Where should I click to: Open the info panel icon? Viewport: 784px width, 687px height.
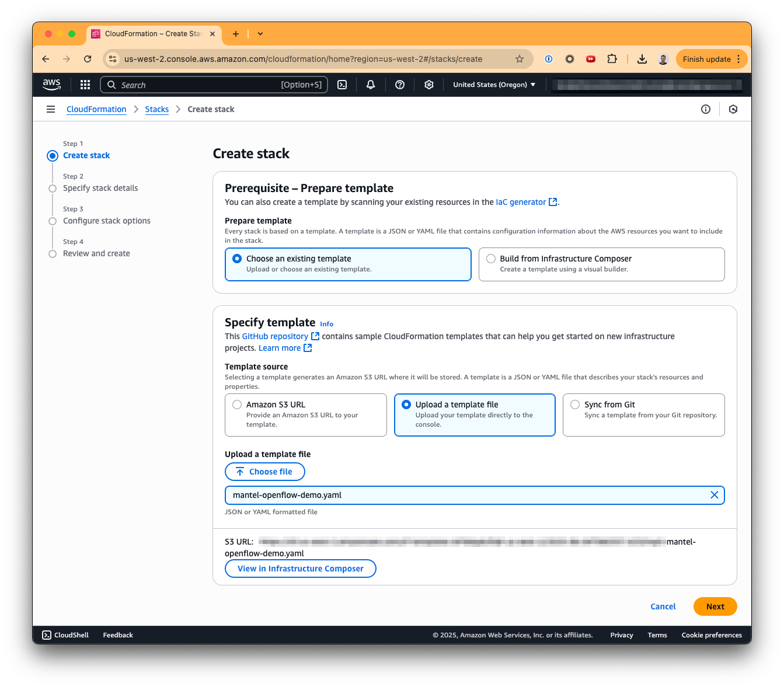pos(706,109)
